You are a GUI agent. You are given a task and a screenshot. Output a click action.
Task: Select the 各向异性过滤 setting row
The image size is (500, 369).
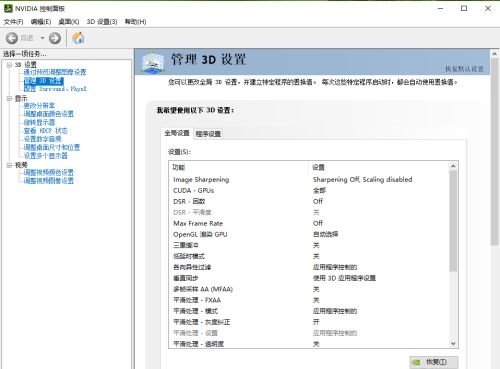tap(309, 267)
